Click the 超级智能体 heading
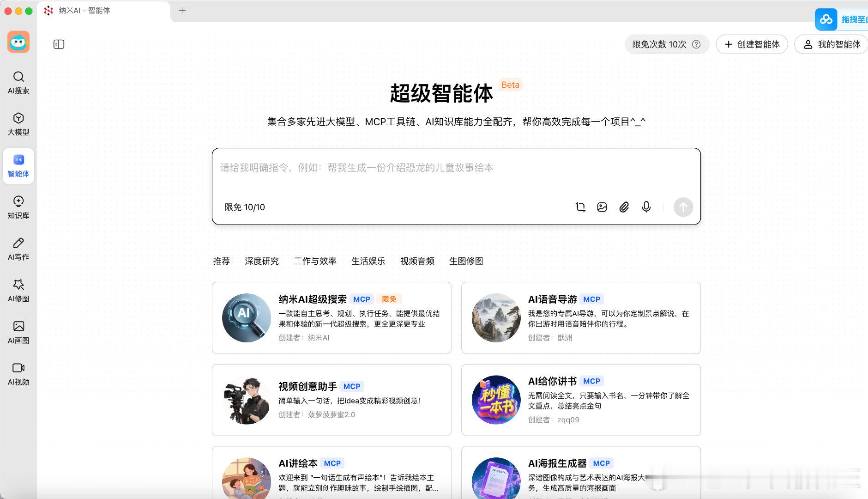This screenshot has width=868, height=499. [441, 93]
